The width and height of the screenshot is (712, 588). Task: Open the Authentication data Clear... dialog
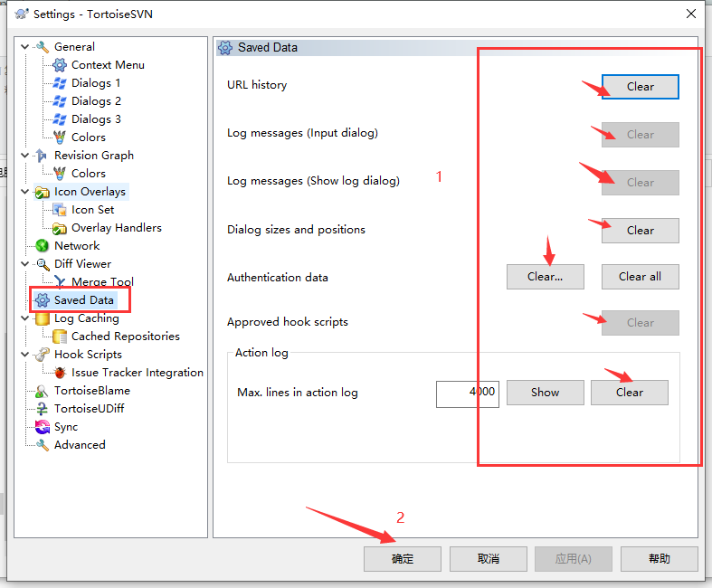coord(545,277)
